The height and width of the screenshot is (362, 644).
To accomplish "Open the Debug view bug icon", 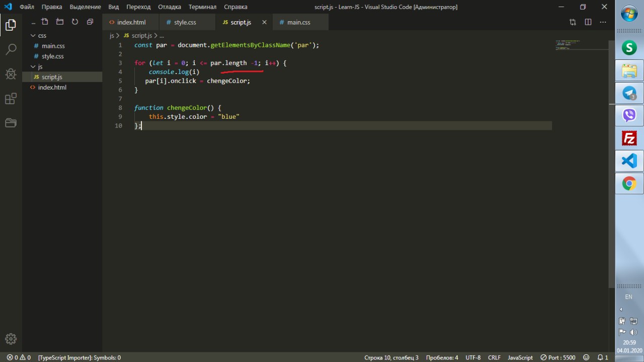I will coord(11,74).
